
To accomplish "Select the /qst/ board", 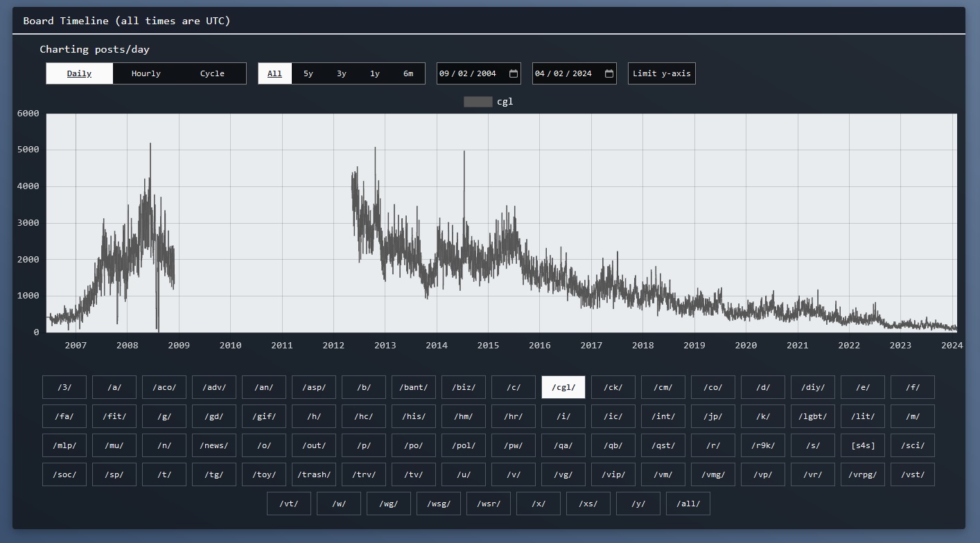I will pos(663,445).
